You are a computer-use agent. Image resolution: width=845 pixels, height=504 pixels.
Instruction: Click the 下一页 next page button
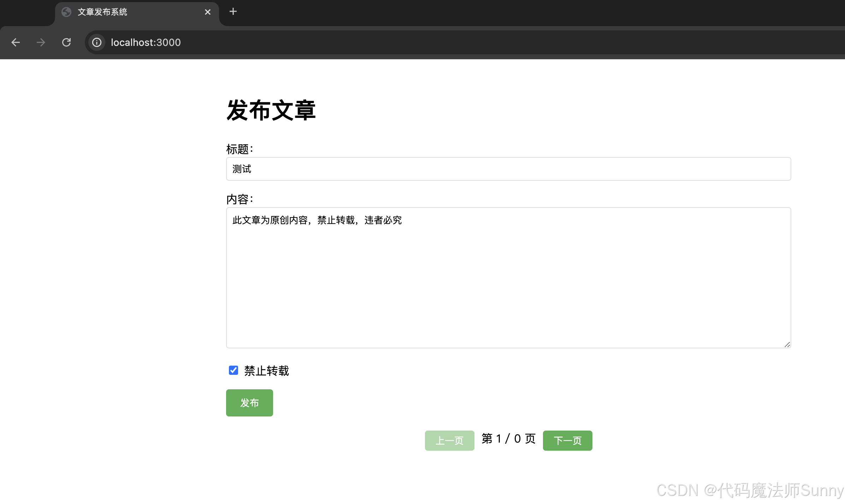click(x=567, y=440)
